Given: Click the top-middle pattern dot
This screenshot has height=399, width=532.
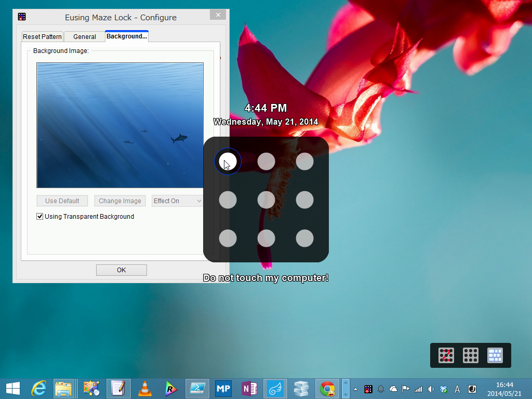Looking at the screenshot, I should click(x=267, y=162).
